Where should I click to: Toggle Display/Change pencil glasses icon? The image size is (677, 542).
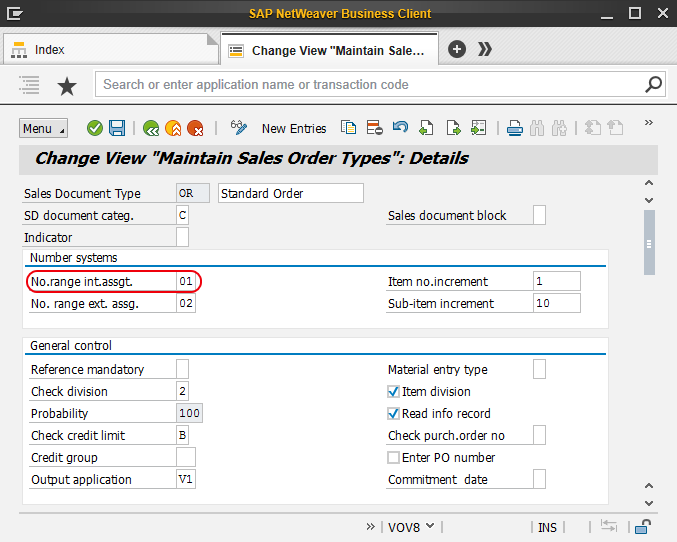238,128
